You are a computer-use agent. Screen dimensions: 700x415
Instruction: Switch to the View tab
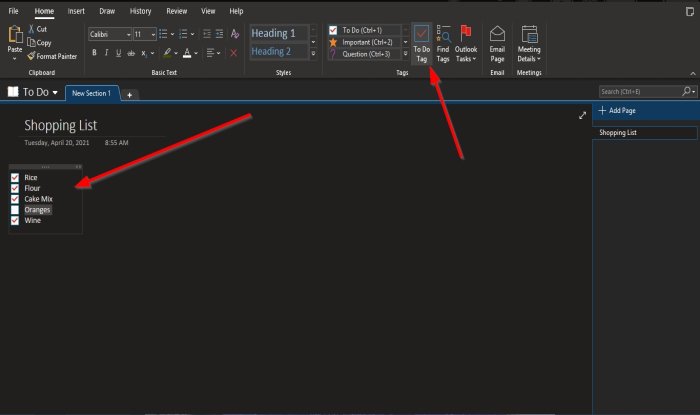[x=208, y=11]
